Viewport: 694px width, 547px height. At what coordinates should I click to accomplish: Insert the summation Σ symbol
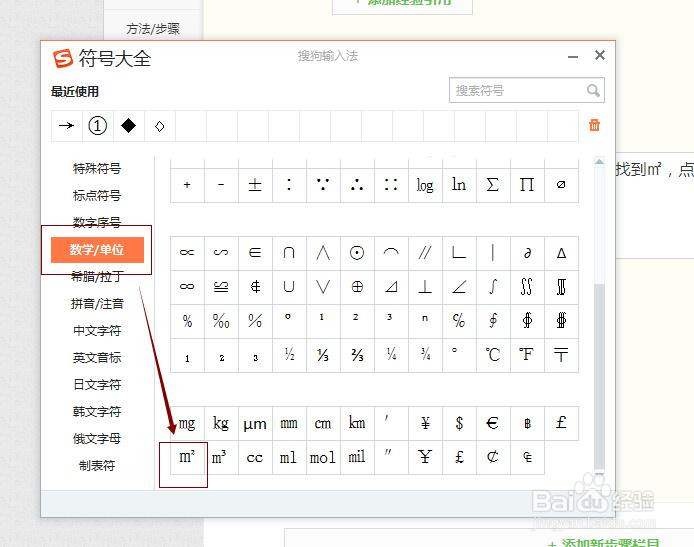[x=493, y=185]
